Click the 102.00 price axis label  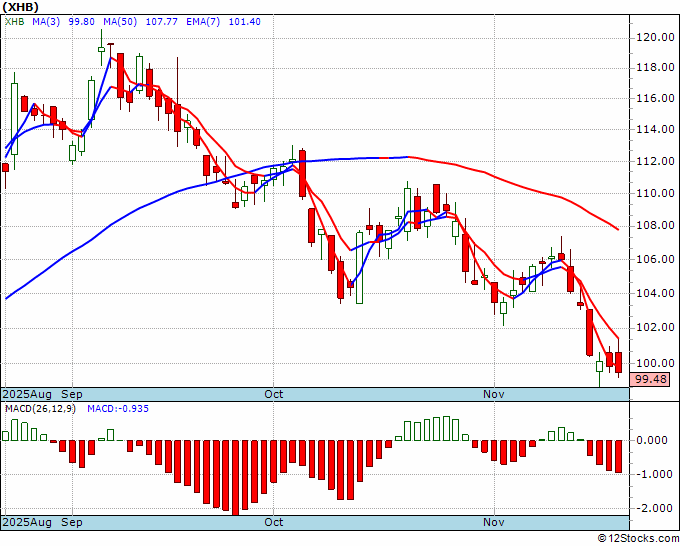[655, 327]
